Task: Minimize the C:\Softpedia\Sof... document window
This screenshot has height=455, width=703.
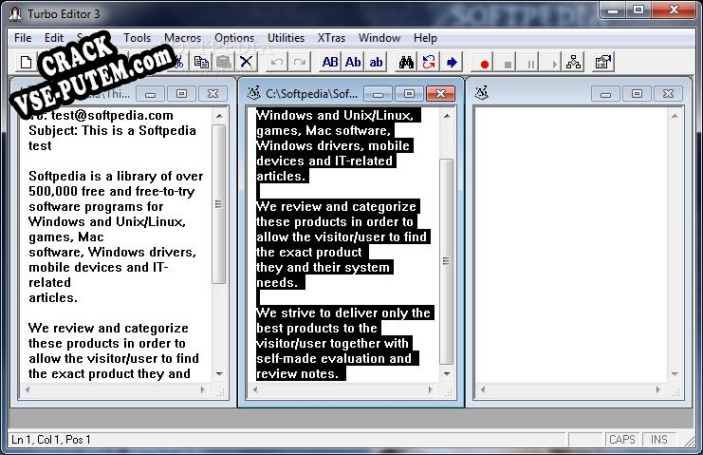Action: click(x=378, y=93)
